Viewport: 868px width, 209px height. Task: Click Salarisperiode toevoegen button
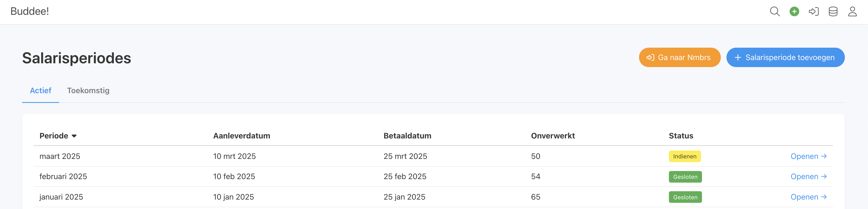click(x=785, y=58)
